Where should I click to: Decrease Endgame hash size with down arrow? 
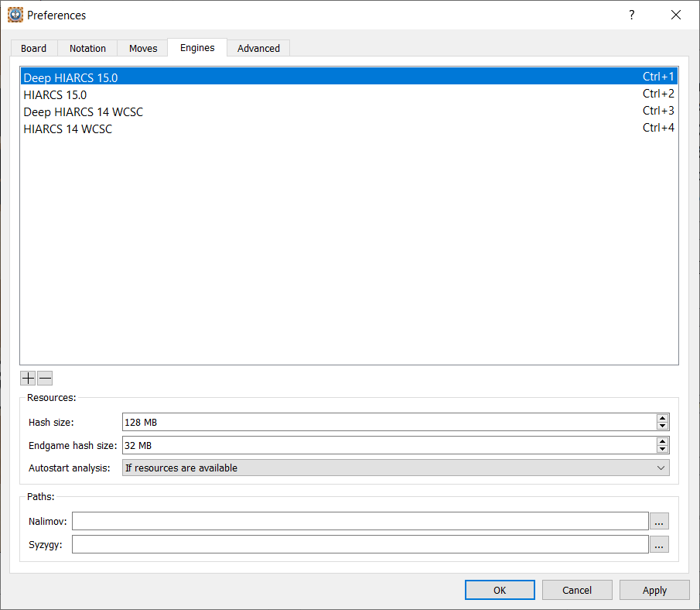pos(662,449)
